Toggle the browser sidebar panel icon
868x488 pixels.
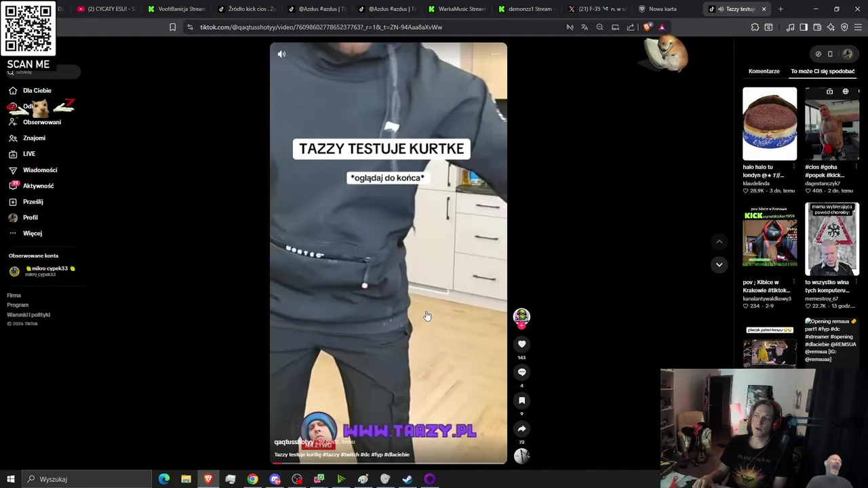click(804, 27)
